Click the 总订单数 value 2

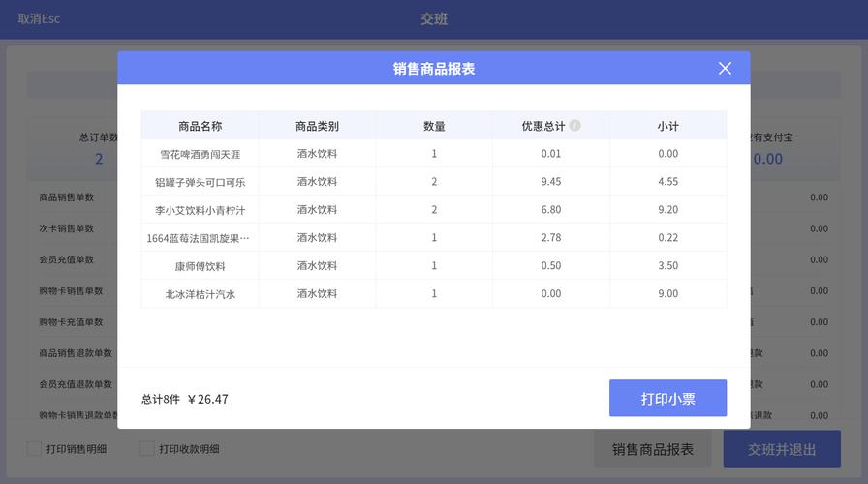99,160
